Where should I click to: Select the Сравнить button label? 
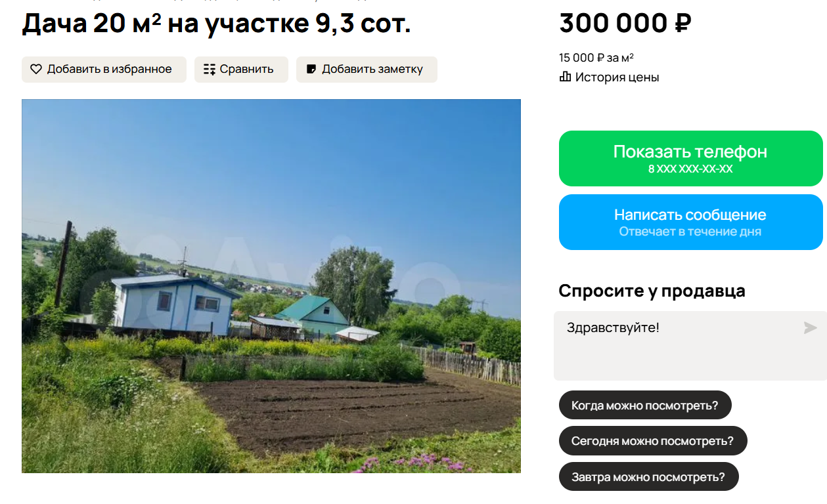coord(246,69)
